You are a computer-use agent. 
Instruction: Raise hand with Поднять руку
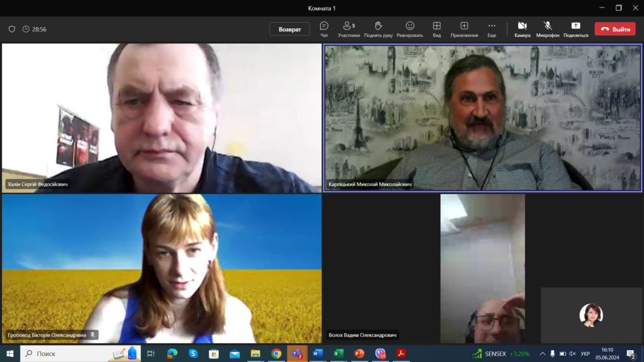click(378, 29)
